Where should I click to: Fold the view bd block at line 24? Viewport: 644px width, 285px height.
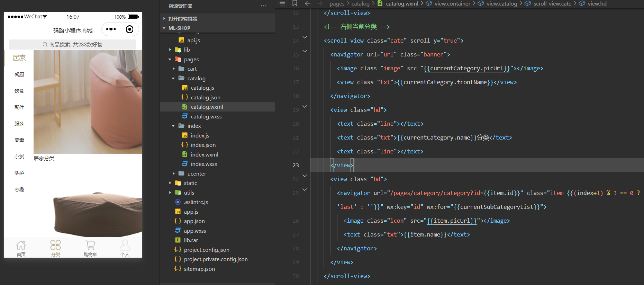click(305, 176)
